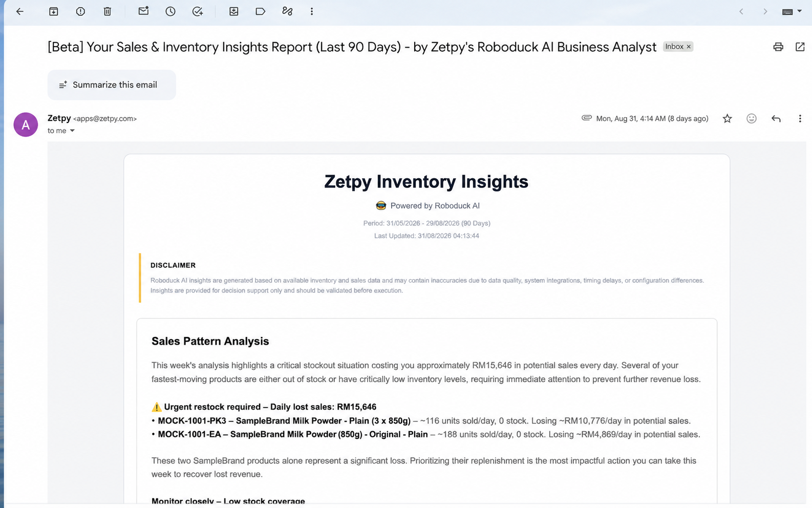Go back to inbox with back arrow
This screenshot has height=508, width=812.
[x=20, y=11]
